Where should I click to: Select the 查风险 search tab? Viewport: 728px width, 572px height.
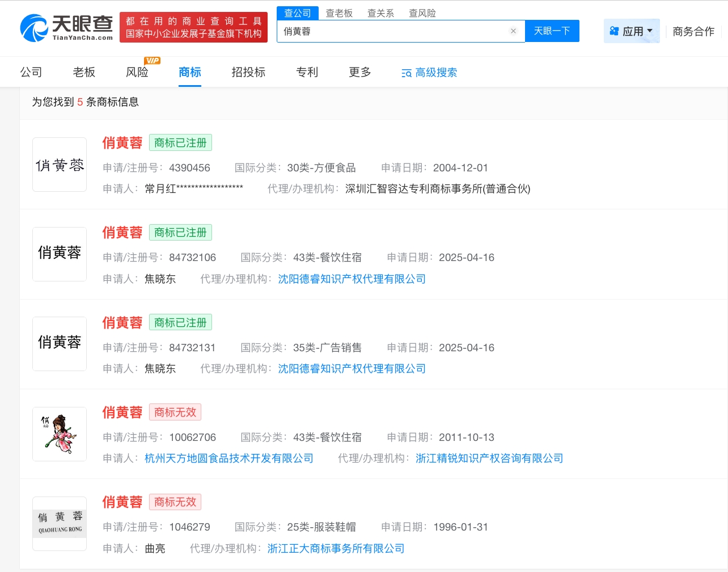point(422,13)
